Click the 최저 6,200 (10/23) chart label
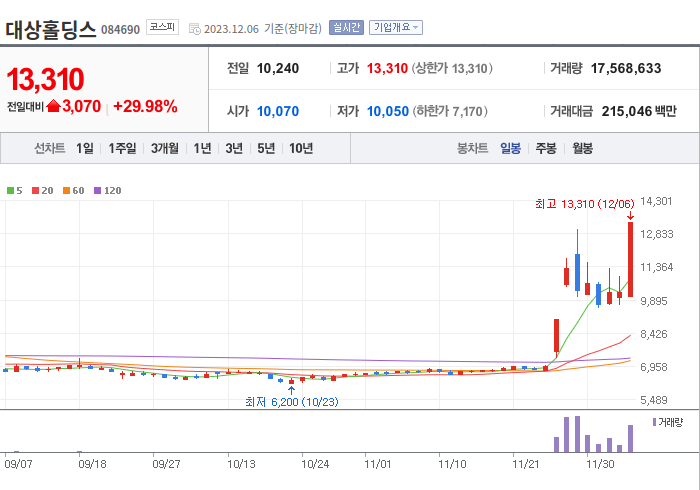Image resolution: width=700 pixels, height=490 pixels. click(x=292, y=402)
